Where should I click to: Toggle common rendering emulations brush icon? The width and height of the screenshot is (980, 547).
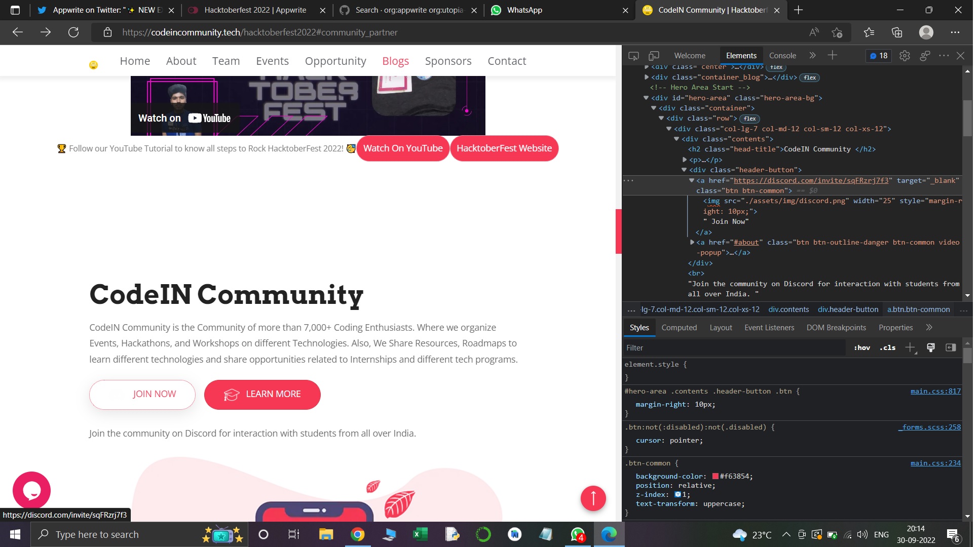coord(930,347)
